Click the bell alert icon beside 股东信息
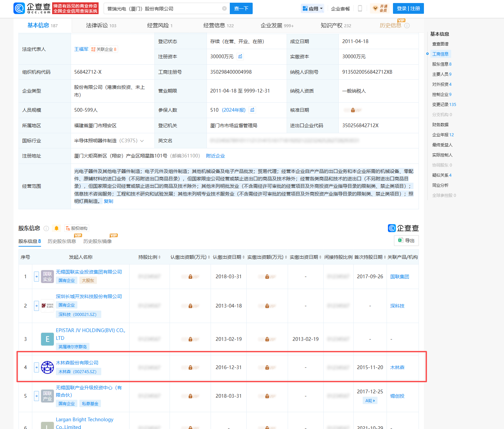The image size is (504, 429). pos(57,228)
